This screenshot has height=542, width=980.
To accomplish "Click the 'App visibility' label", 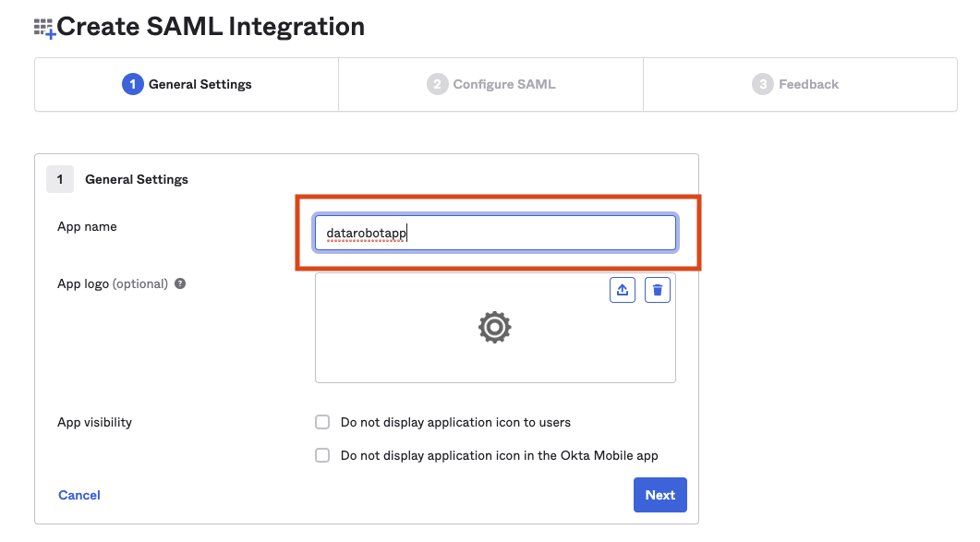I will [x=94, y=422].
